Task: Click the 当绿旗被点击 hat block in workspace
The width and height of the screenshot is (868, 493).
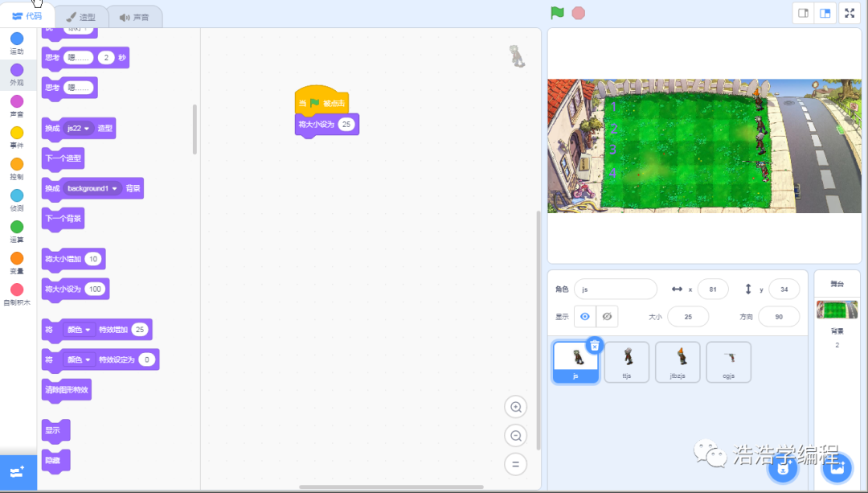Action: (321, 101)
